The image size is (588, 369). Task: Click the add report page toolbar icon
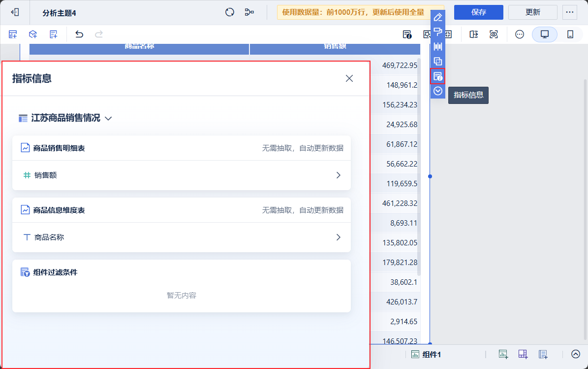(x=53, y=34)
